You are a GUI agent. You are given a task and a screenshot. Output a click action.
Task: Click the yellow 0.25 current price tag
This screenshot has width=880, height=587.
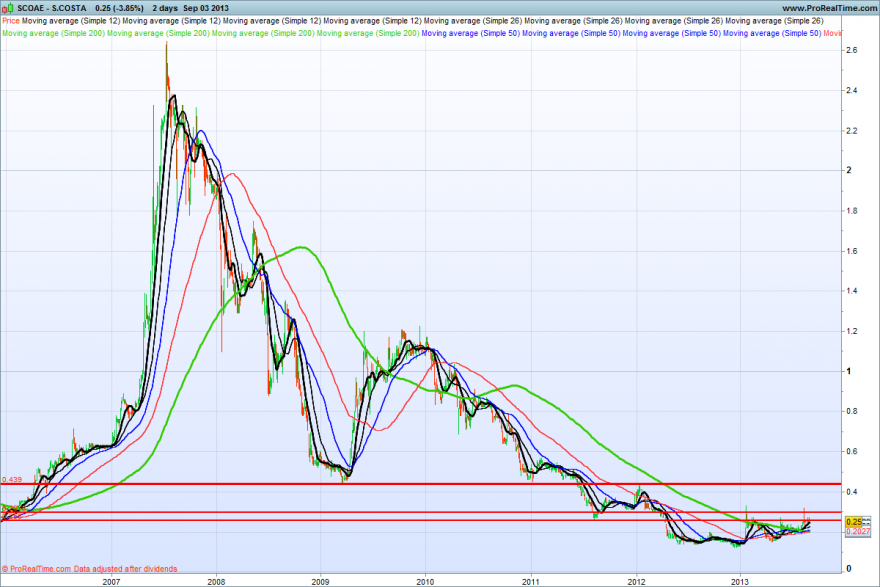(x=853, y=522)
